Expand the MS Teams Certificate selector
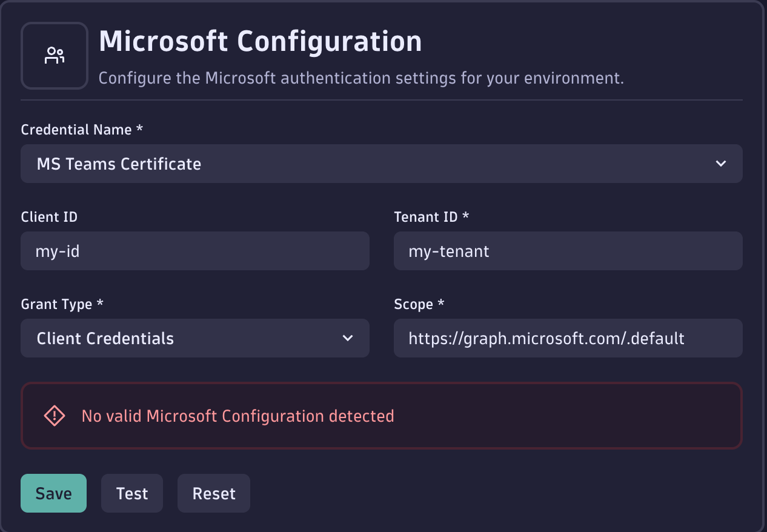 pyautogui.click(x=382, y=164)
